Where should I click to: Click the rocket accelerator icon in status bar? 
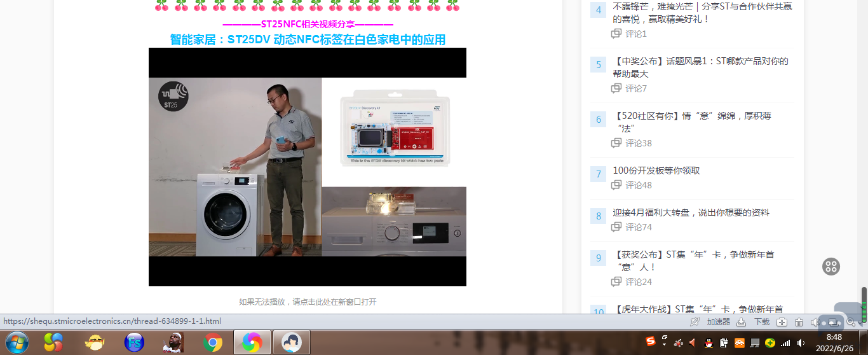(x=695, y=322)
